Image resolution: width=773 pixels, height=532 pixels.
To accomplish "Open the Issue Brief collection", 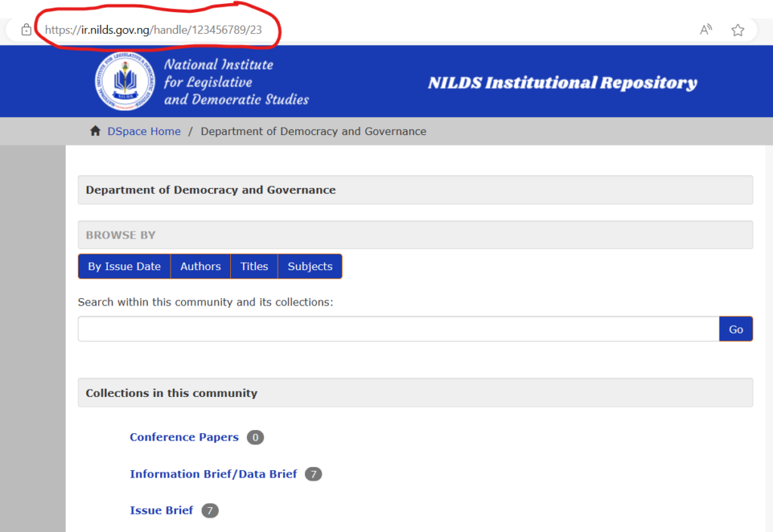I will pyautogui.click(x=162, y=510).
